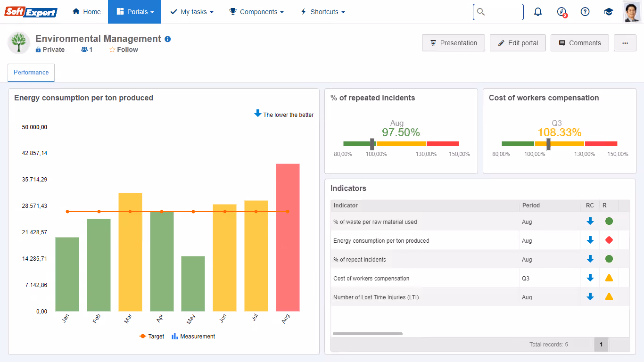Screen dimensions: 644x362
Task: Click the SoftExpert logo
Action: (31, 12)
